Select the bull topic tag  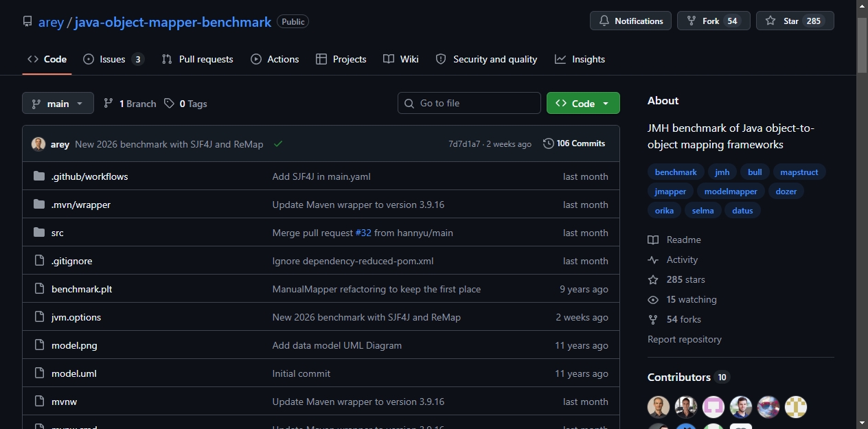[x=755, y=172]
